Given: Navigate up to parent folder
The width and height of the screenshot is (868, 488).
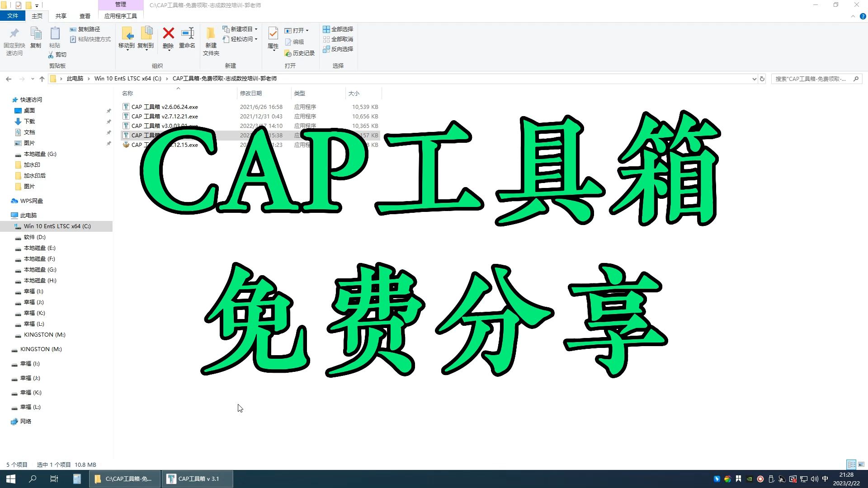Looking at the screenshot, I should tap(42, 79).
